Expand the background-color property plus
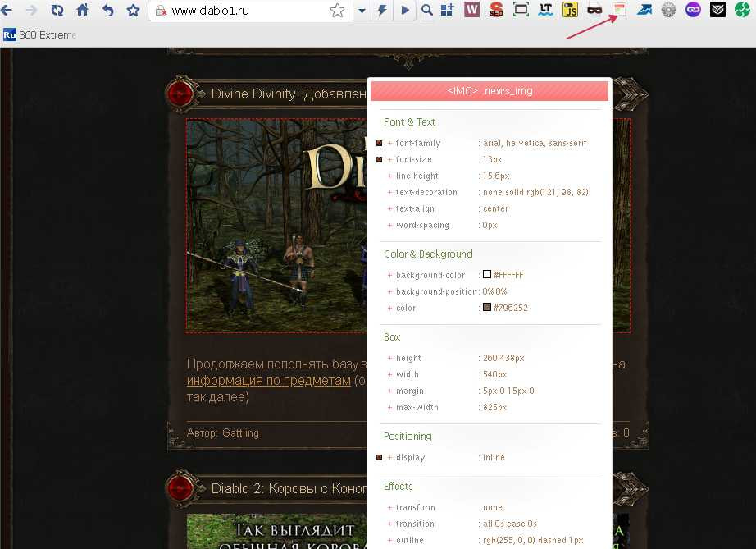 click(x=389, y=276)
